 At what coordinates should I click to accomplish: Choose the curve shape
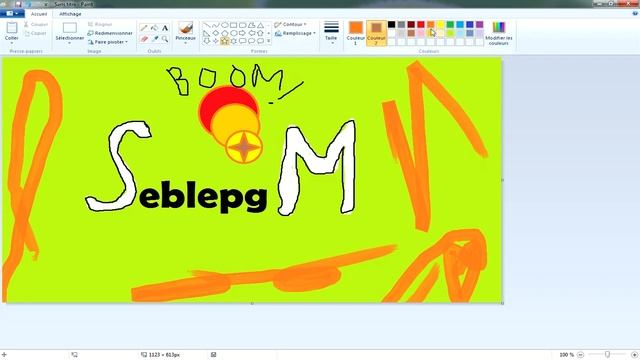point(216,25)
